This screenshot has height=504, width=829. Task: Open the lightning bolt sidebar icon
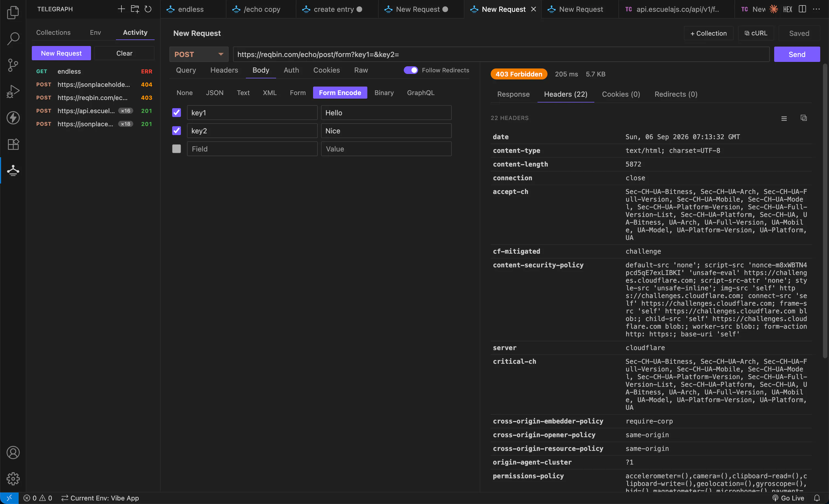click(x=13, y=118)
